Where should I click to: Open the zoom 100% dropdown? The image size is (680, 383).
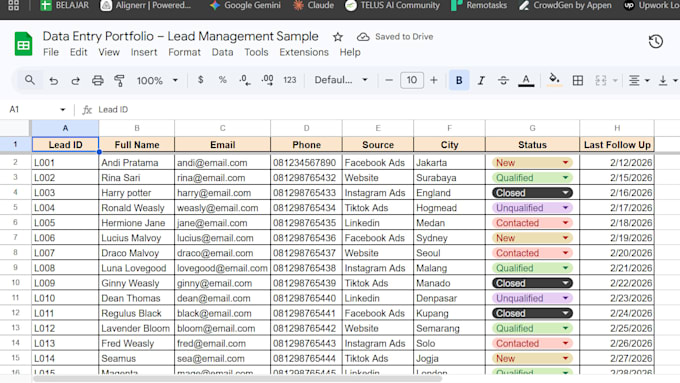click(x=157, y=81)
